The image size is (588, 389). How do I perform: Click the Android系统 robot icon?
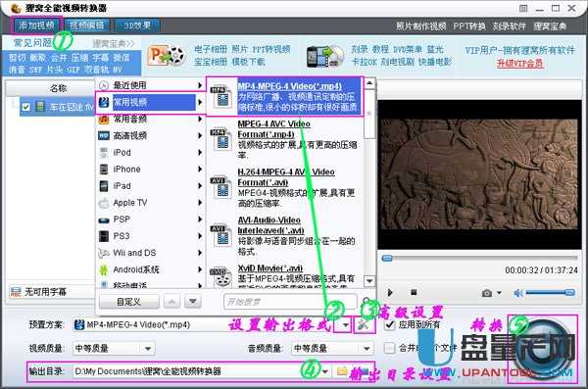[x=104, y=269]
